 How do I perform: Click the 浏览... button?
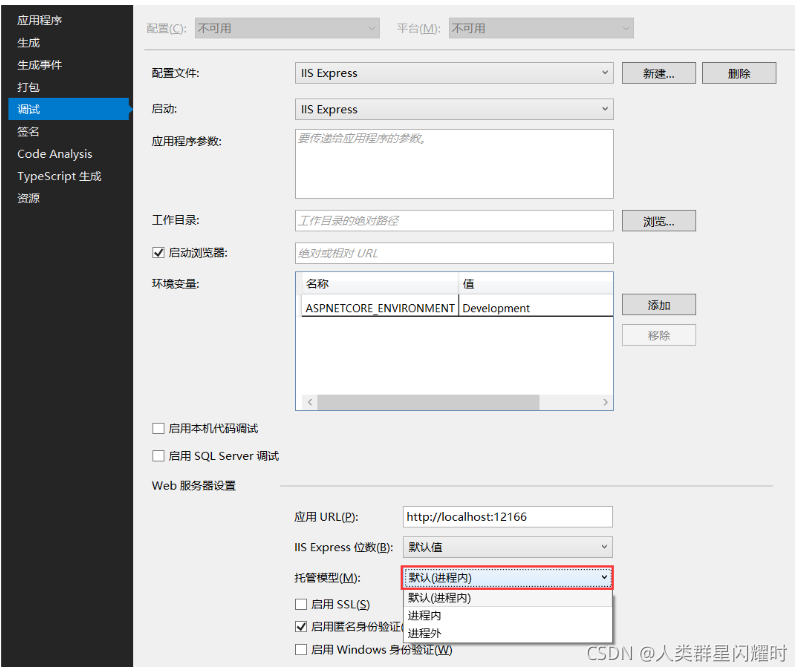tap(659, 221)
